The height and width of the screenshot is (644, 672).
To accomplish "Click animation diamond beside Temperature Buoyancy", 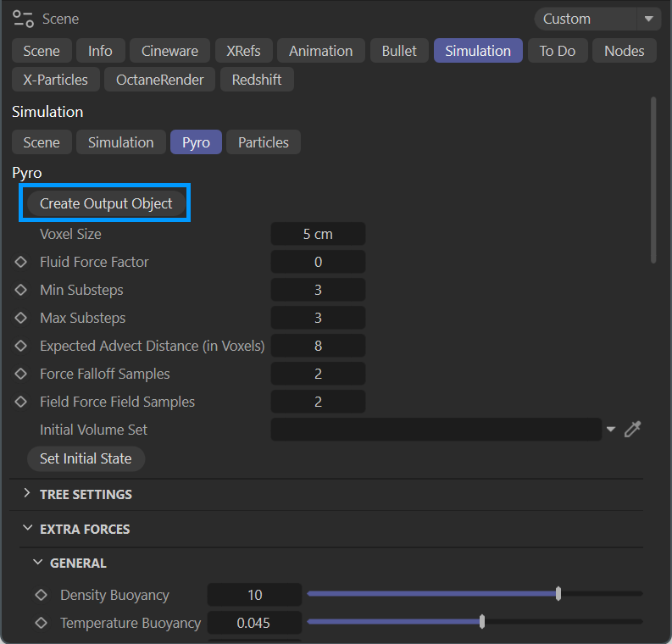I will (x=41, y=623).
